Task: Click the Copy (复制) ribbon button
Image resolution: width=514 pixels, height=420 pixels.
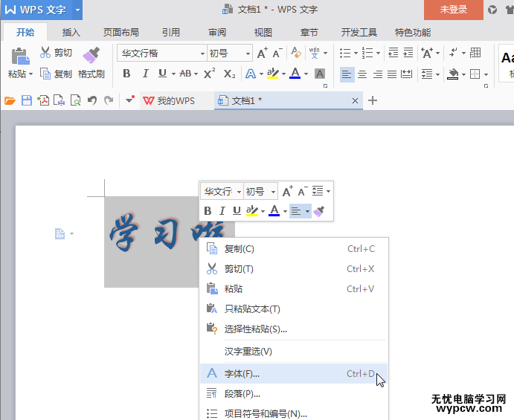Action: pyautogui.click(x=56, y=74)
